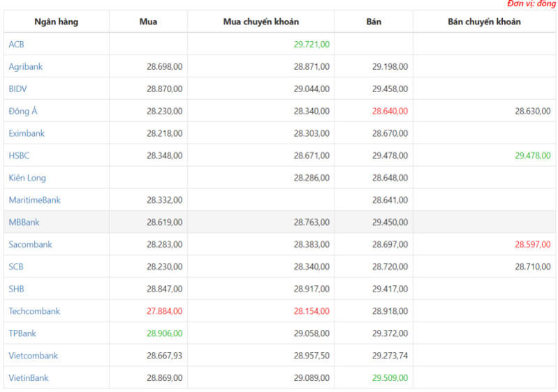This screenshot has width=558, height=392.
Task: Select MaritimeBank's Mua value 28.332,00
Action: point(164,200)
